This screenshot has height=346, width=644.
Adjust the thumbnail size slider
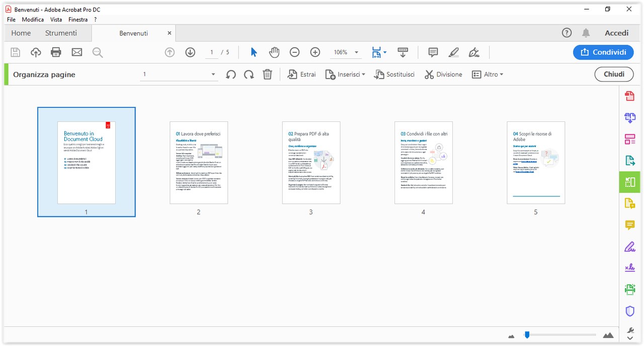coord(527,335)
